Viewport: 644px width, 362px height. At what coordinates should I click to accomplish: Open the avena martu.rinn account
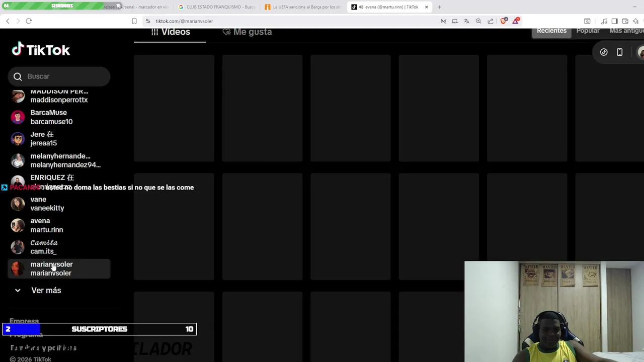click(x=59, y=225)
